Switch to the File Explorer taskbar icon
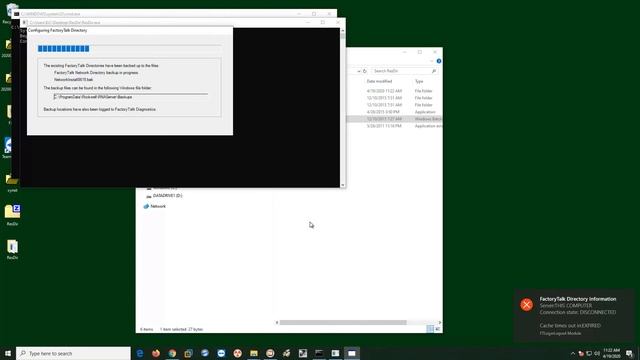 click(254, 353)
